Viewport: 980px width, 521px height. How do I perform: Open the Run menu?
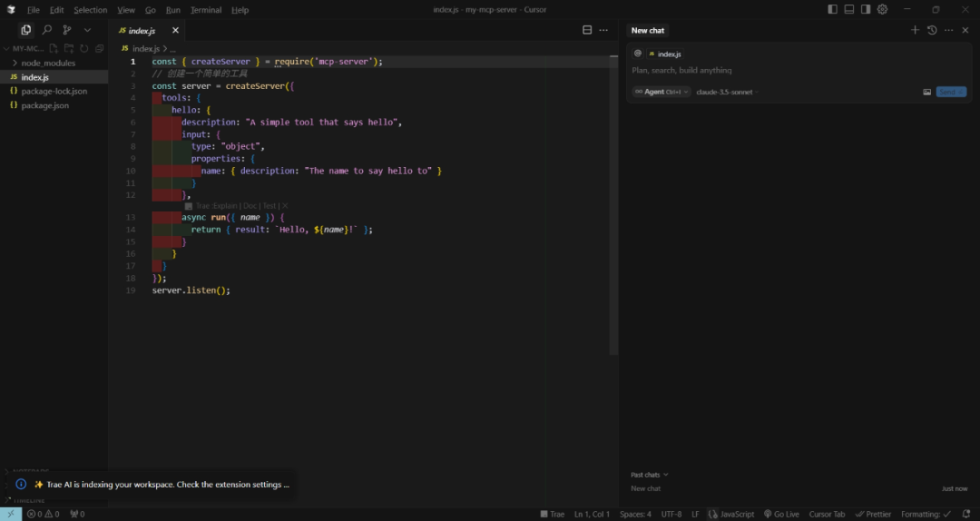[173, 10]
